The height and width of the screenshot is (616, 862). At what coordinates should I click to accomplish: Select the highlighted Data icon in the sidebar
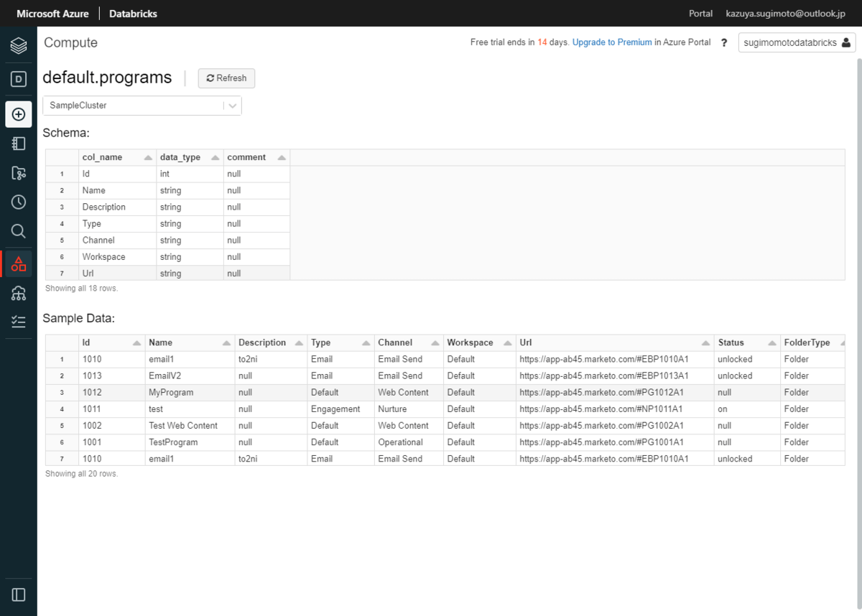19,263
